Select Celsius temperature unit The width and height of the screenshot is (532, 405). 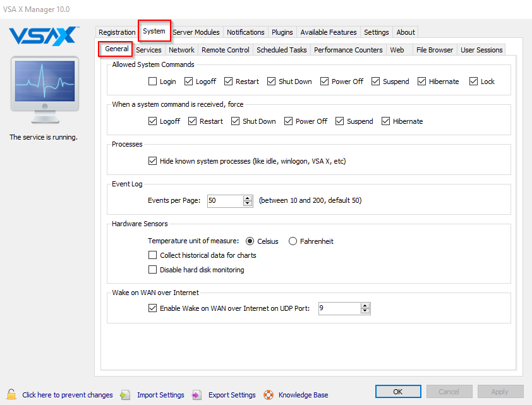click(x=250, y=241)
